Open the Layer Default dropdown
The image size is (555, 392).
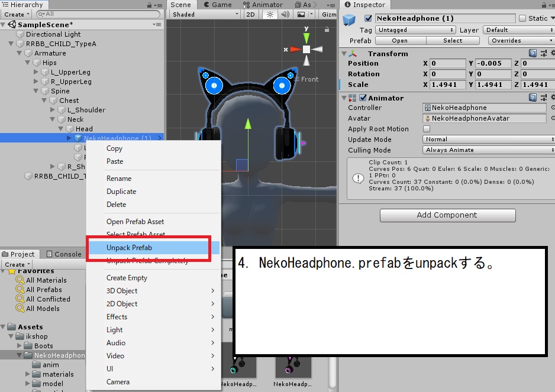[x=518, y=30]
